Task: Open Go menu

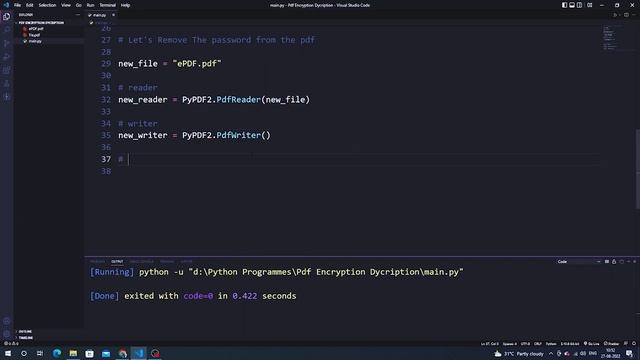Action: (x=78, y=5)
